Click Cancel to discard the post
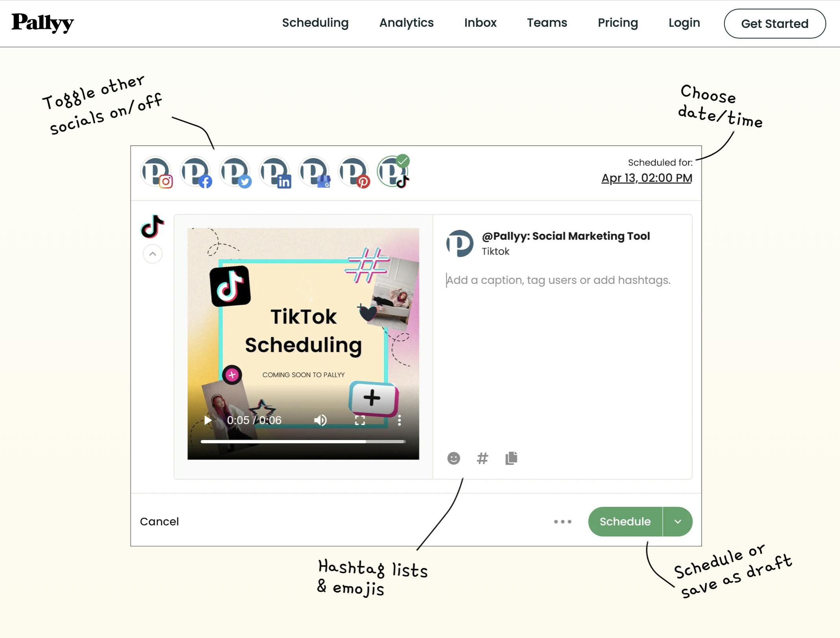 coord(159,522)
